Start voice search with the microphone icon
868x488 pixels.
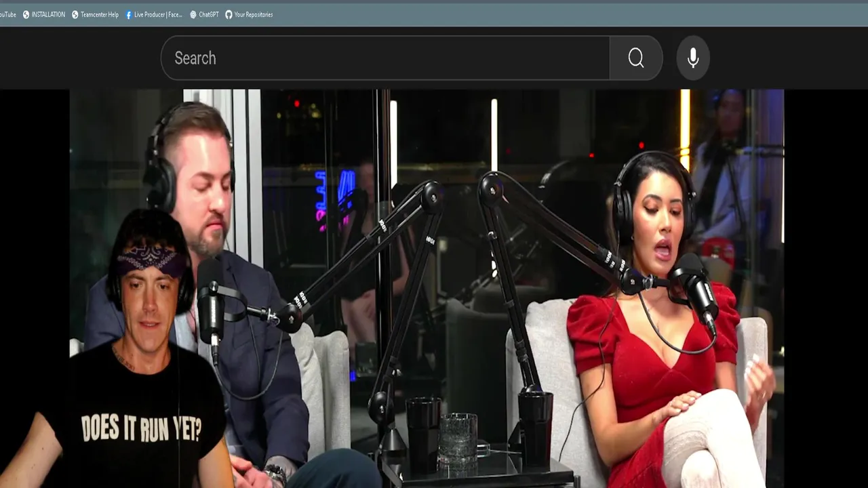point(693,58)
